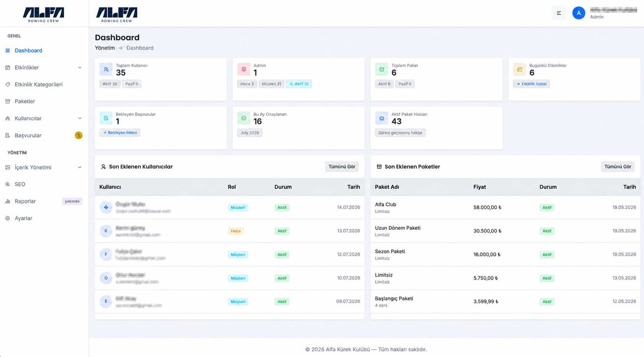Viewport: 644px width, 357px height.
Task: Click the Admin shield icon card
Action: (x=244, y=69)
